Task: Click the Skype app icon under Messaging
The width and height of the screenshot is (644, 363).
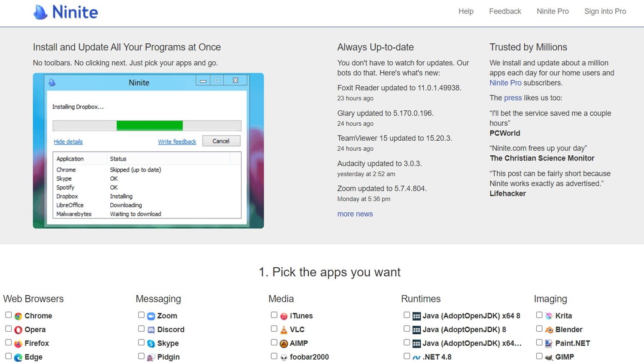Action: [x=151, y=344]
